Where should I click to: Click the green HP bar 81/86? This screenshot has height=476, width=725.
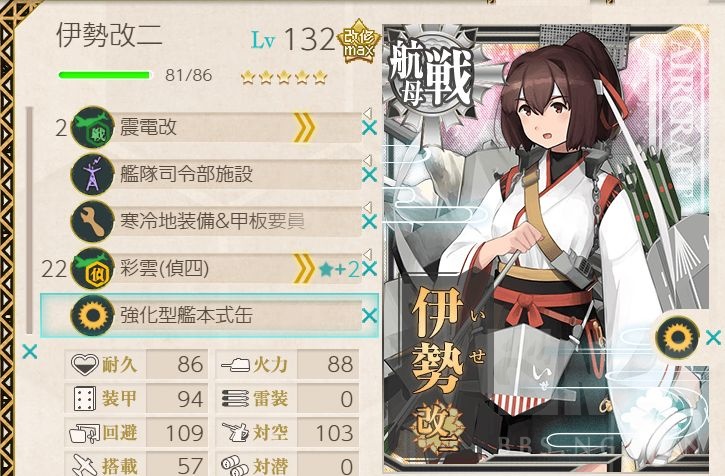point(105,75)
